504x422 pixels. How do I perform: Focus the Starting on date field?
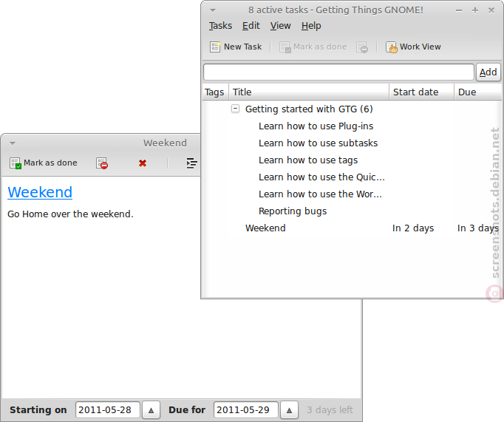pyautogui.click(x=108, y=409)
